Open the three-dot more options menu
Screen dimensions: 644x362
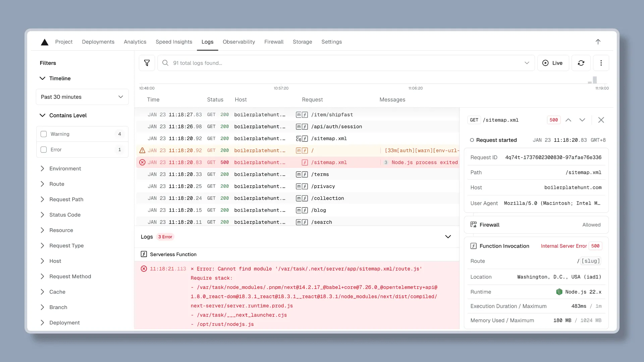(601, 63)
